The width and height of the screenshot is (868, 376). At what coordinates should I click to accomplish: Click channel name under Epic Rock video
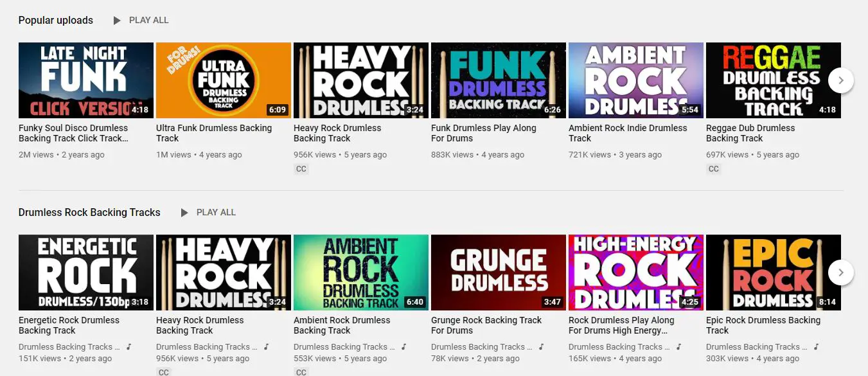(x=757, y=347)
